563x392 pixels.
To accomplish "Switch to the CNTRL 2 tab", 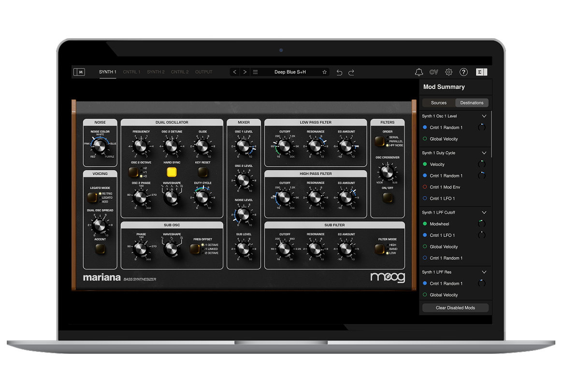I will [x=180, y=72].
